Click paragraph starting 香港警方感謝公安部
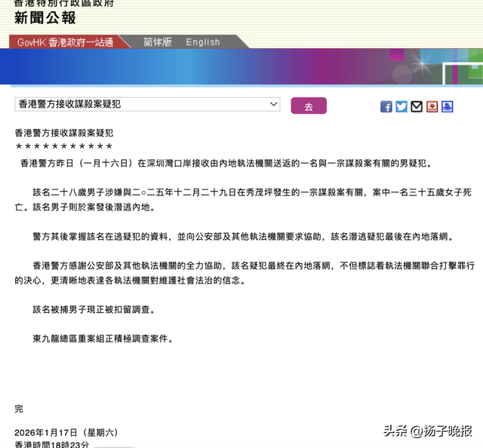The width and height of the screenshot is (483, 448). [x=245, y=273]
